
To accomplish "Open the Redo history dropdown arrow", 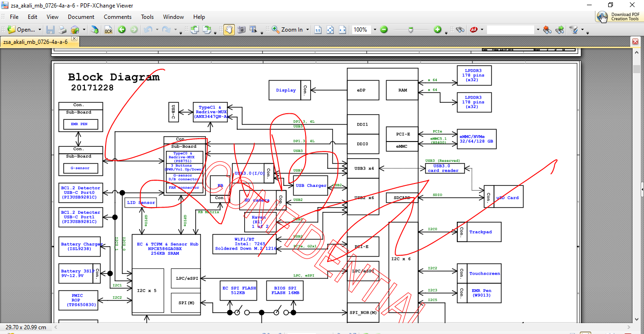I will tap(175, 30).
